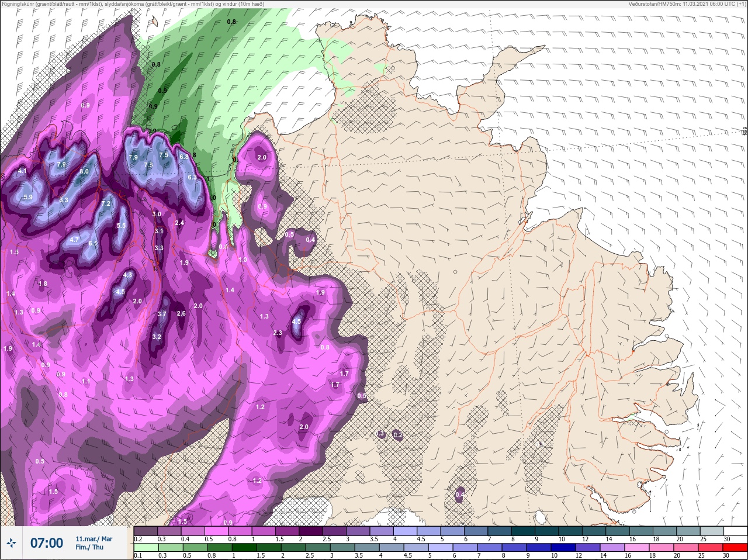This screenshot has width=748, height=560.
Task: Click the weekday text "Fim./ Thu"
Action: click(89, 547)
